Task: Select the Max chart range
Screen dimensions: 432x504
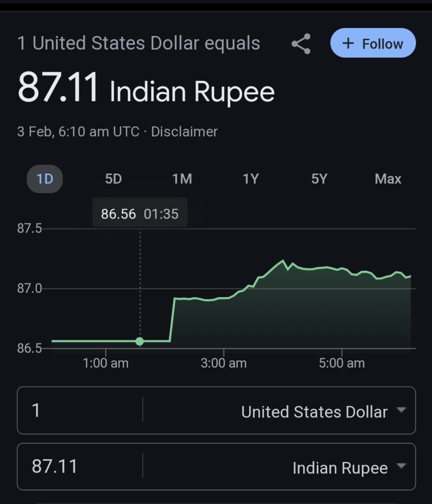Action: pyautogui.click(x=388, y=179)
